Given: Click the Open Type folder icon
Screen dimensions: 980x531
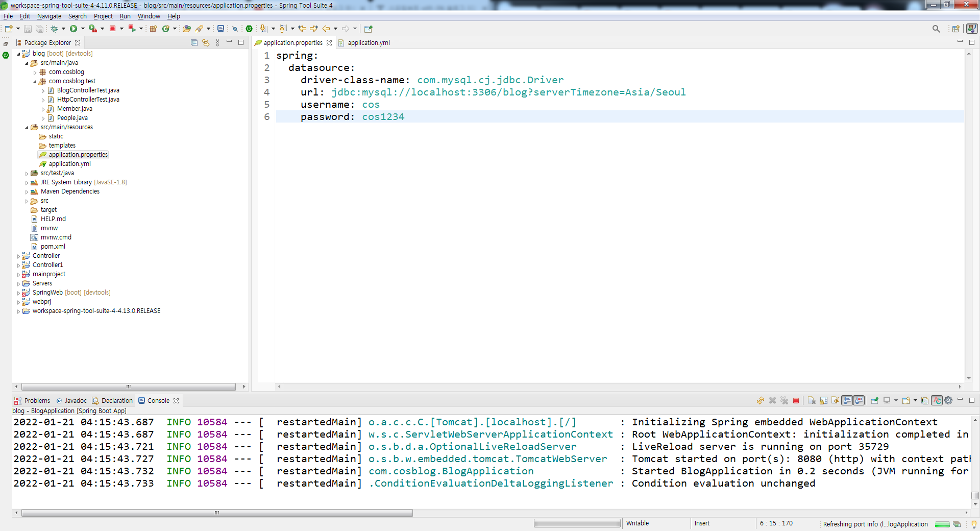Looking at the screenshot, I should pyautogui.click(x=187, y=29).
